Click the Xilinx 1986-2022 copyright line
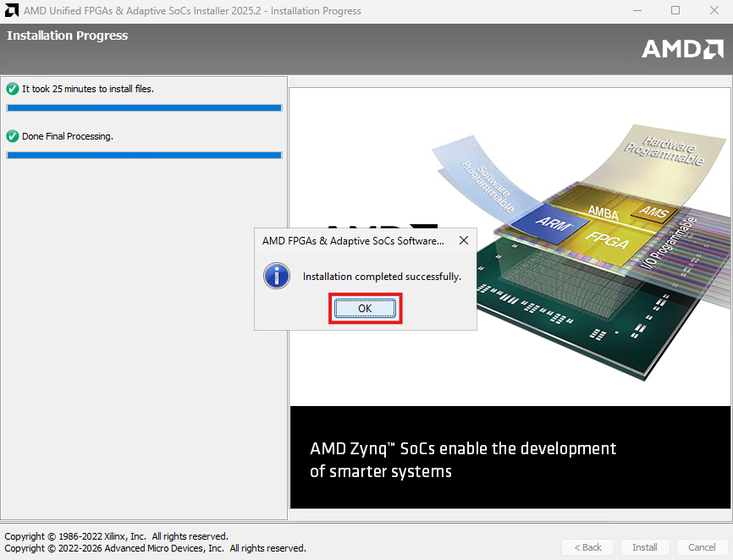This screenshot has width=733, height=560. [117, 536]
